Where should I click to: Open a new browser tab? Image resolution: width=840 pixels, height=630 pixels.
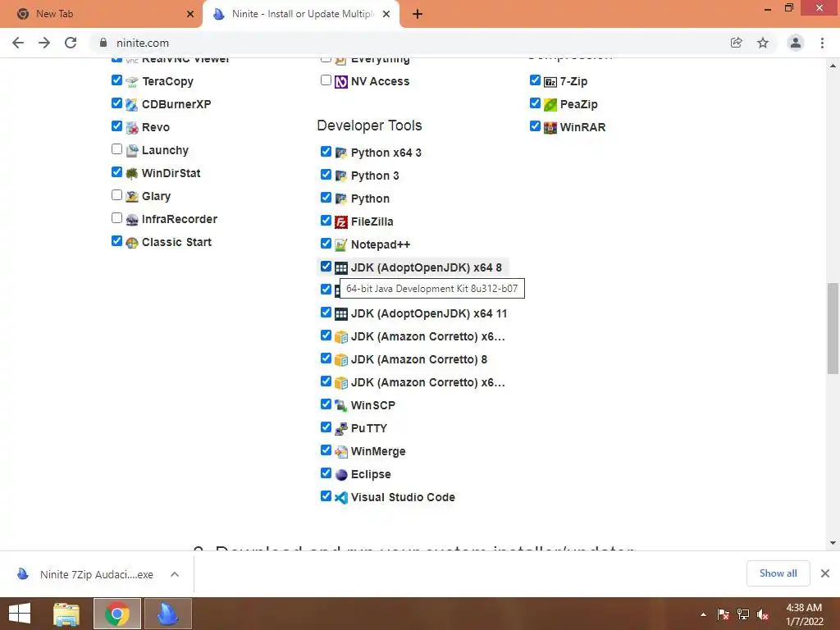coord(418,15)
